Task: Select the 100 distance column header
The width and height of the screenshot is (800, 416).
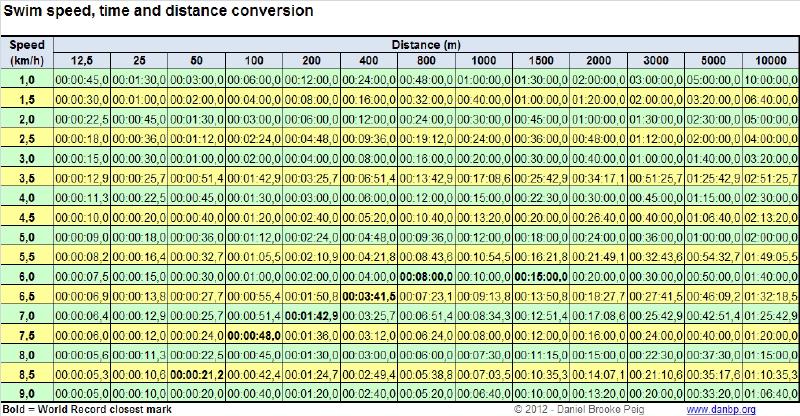Action: pos(254,60)
